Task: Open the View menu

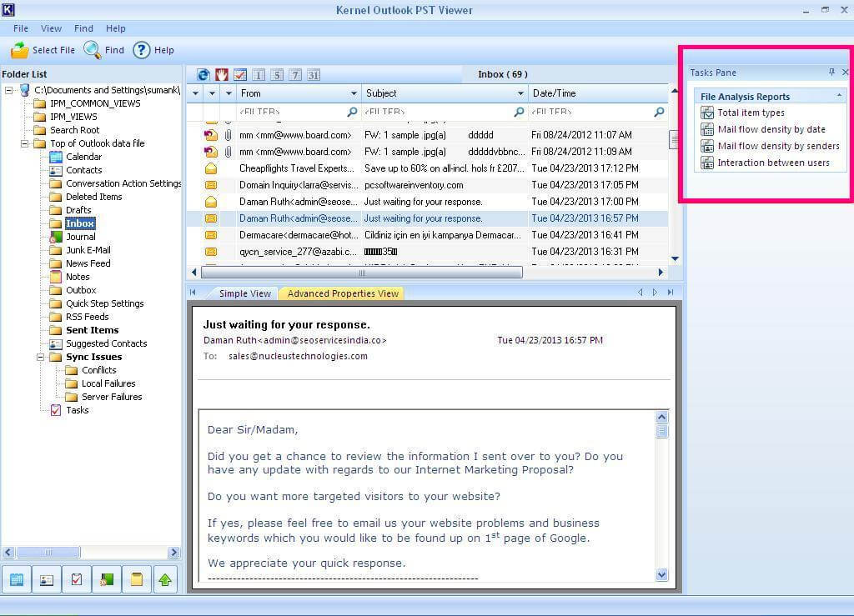Action: tap(51, 28)
